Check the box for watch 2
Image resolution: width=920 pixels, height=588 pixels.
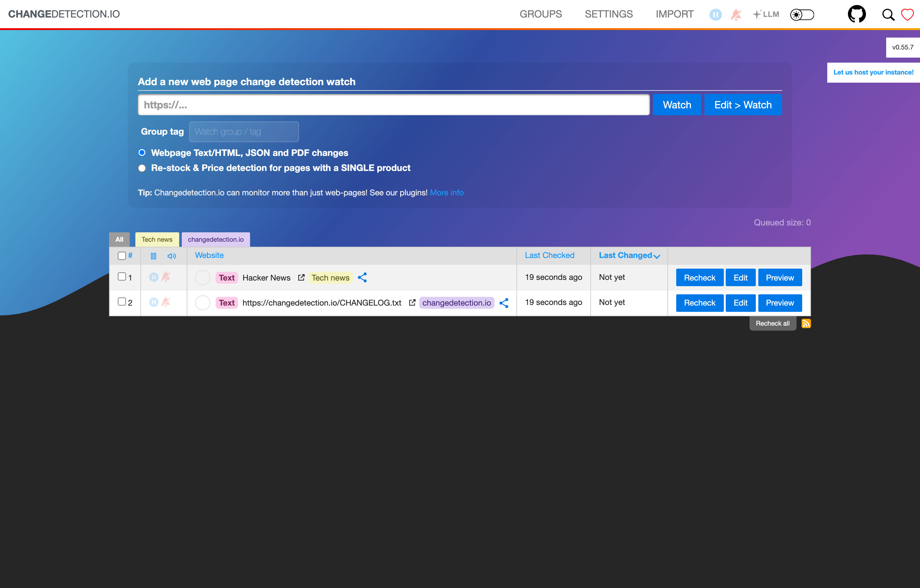pos(122,302)
